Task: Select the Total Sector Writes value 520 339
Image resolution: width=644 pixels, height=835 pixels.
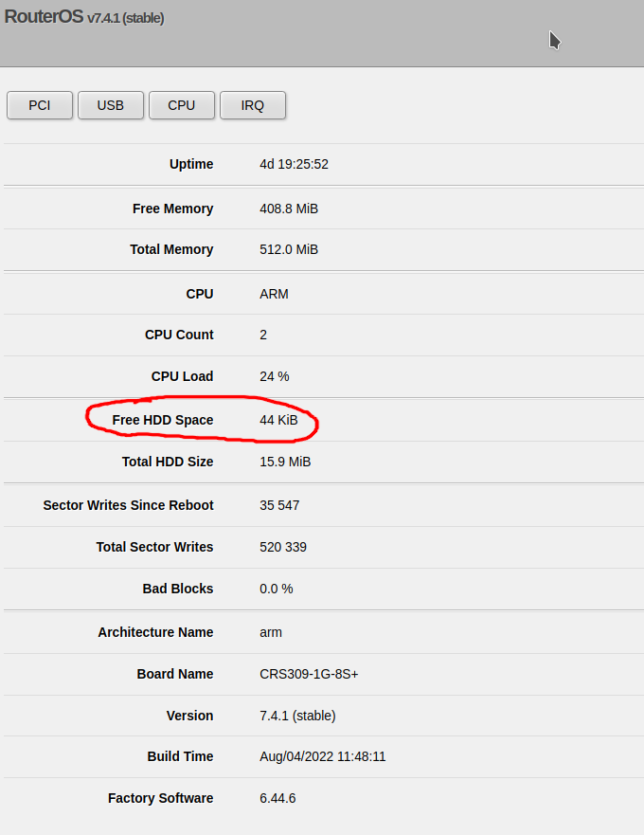Action: (x=283, y=547)
